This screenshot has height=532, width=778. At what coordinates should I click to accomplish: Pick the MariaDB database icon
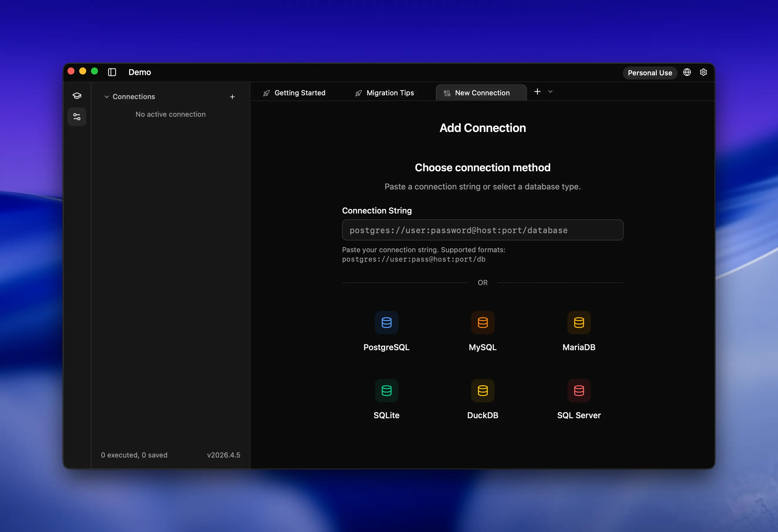tap(579, 323)
